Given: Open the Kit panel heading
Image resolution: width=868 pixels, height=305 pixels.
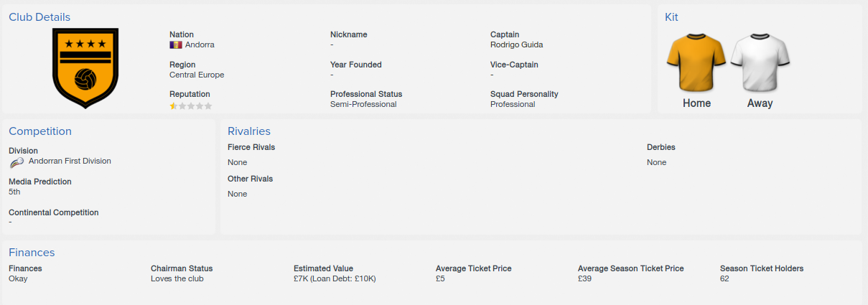Looking at the screenshot, I should pos(671,17).
